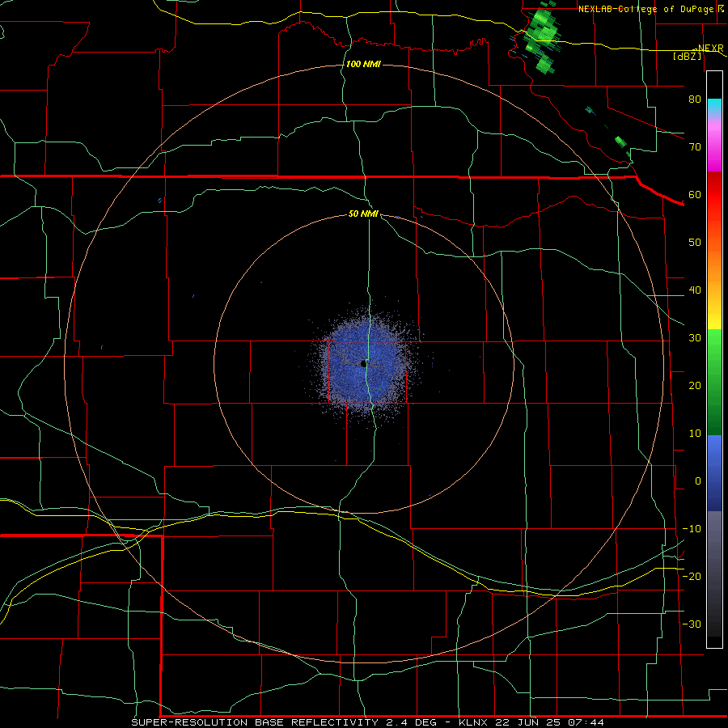Click the NEXR label beside the color scale
The height and width of the screenshot is (728, 728).
point(710,49)
